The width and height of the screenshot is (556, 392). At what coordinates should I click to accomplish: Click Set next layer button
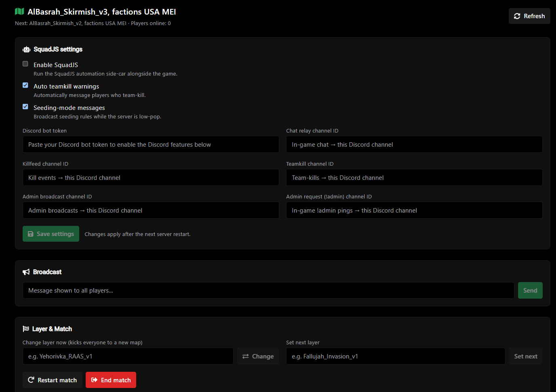(526, 356)
